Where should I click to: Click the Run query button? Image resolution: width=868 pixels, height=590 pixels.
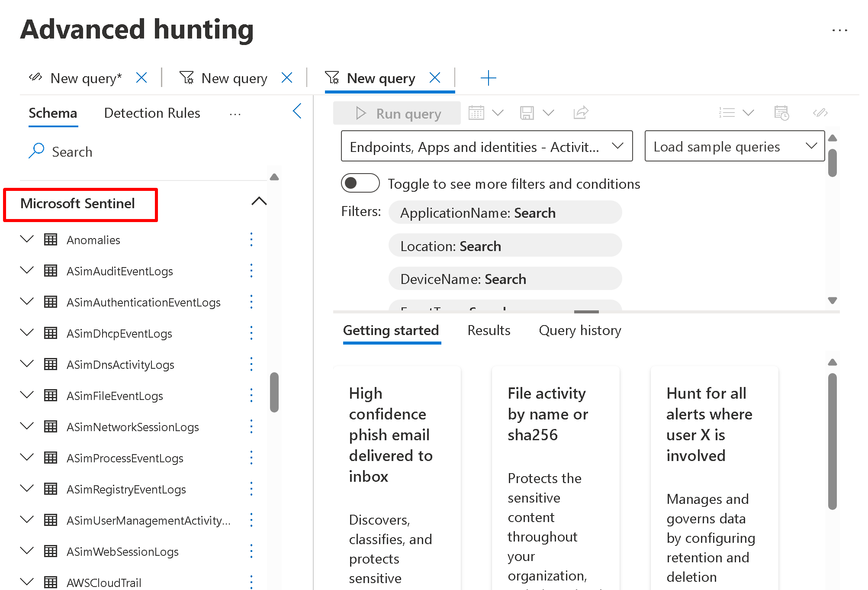tap(397, 113)
